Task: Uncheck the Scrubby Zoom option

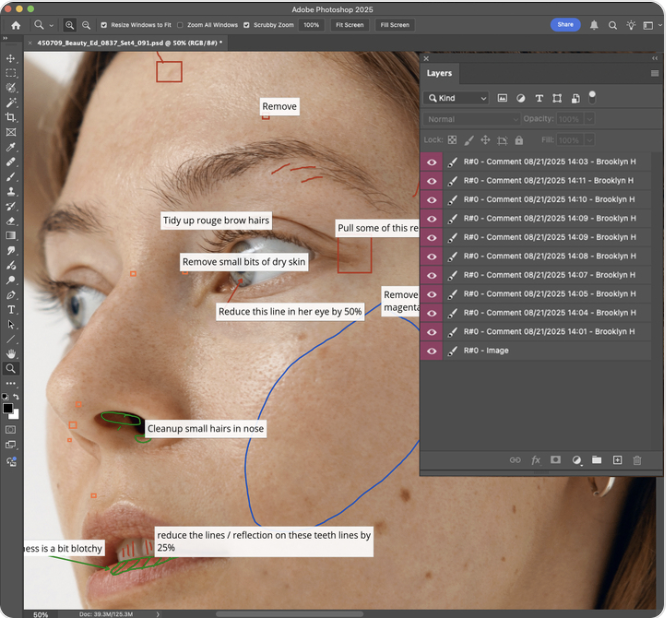Action: (x=247, y=25)
